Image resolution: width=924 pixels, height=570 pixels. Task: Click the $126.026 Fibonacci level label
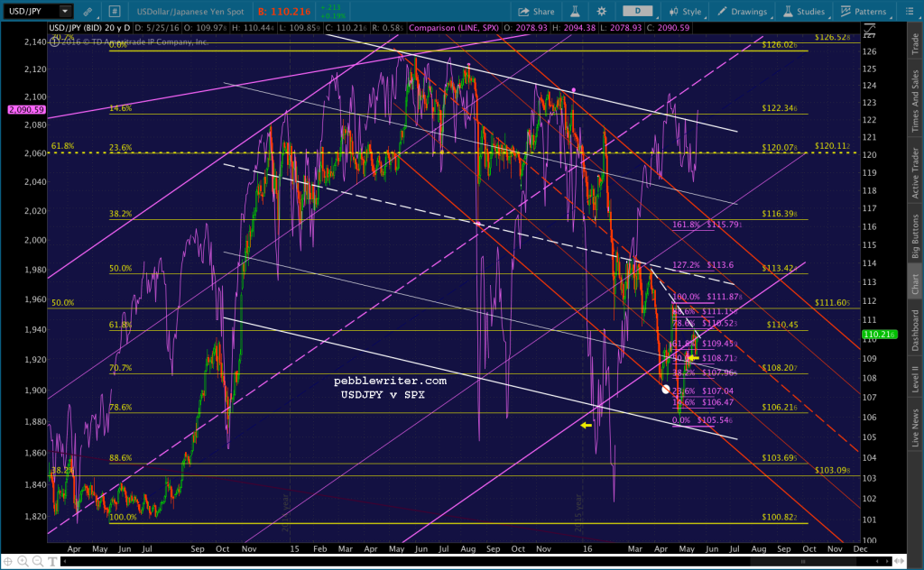pos(779,45)
